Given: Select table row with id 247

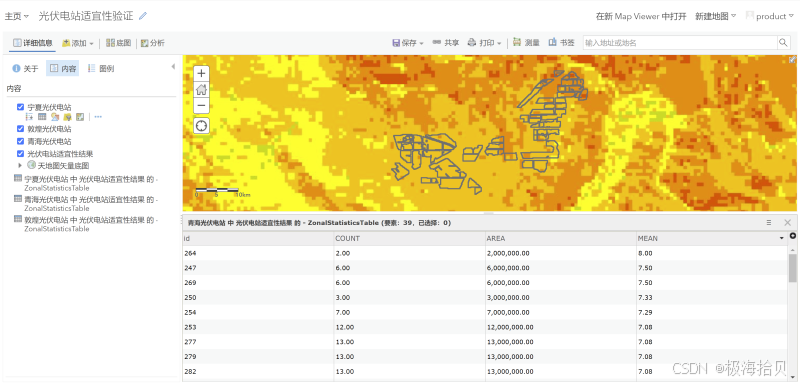Looking at the screenshot, I should [485, 268].
